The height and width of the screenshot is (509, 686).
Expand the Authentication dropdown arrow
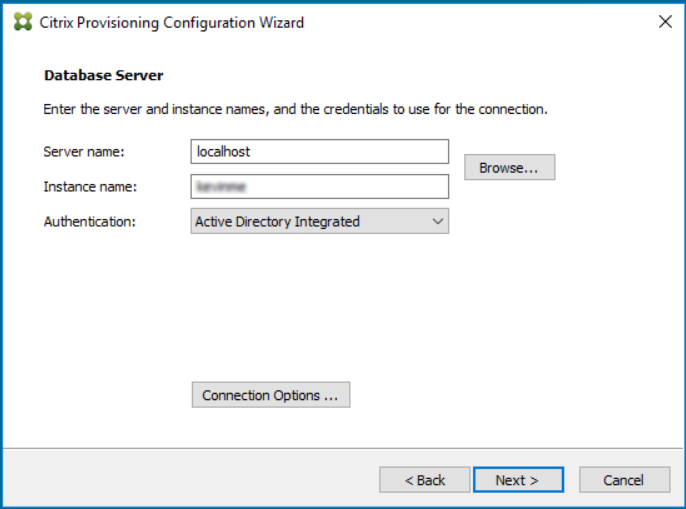tap(437, 222)
